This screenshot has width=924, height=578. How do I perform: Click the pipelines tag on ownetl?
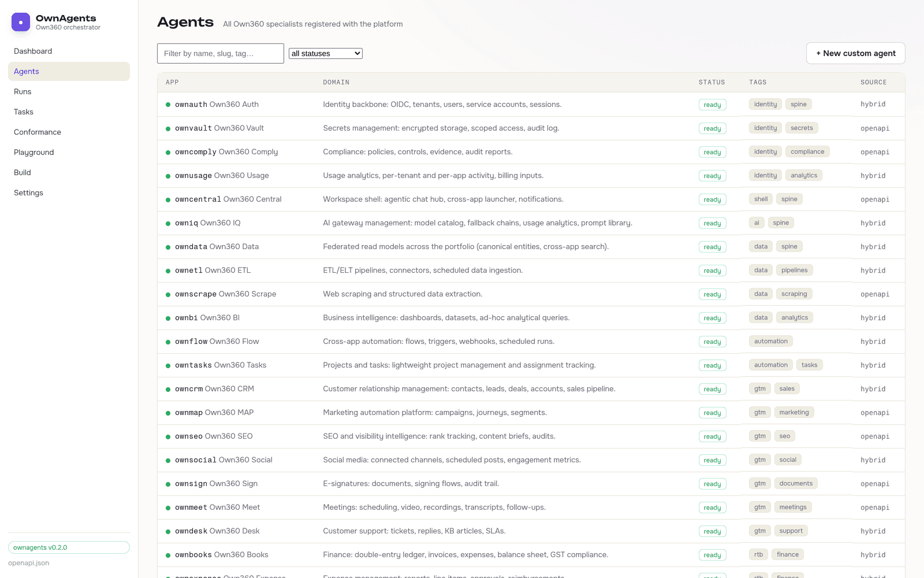point(794,271)
